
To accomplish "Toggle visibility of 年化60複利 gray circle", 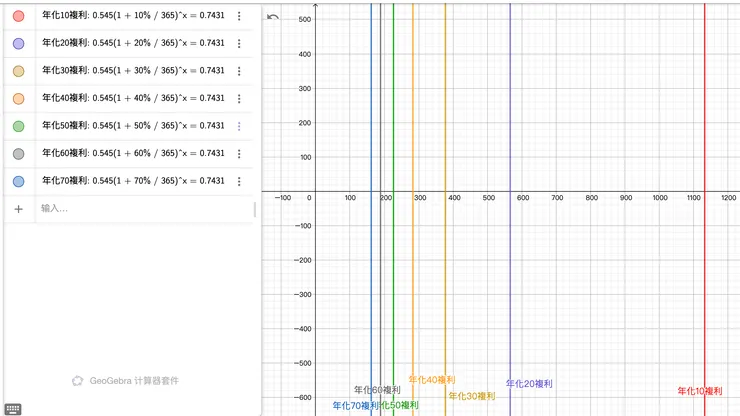I will [18, 154].
